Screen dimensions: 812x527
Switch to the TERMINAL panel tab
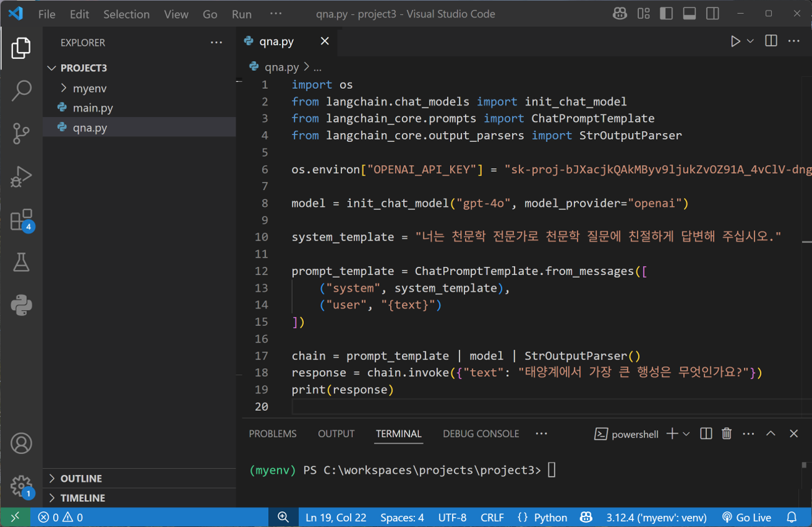(399, 433)
